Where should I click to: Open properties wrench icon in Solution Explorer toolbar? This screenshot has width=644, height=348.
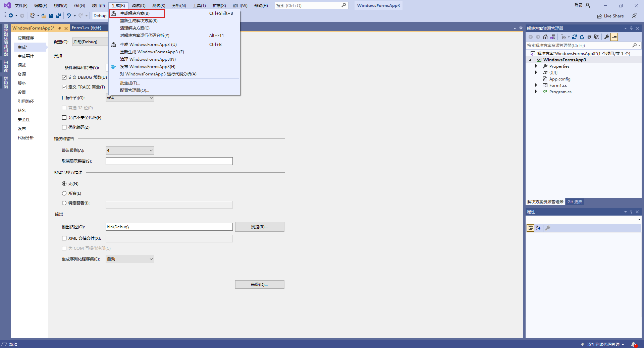[x=607, y=37]
